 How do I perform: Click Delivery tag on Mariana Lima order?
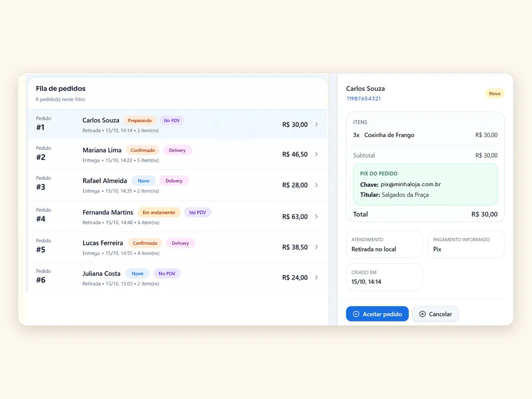click(x=177, y=150)
